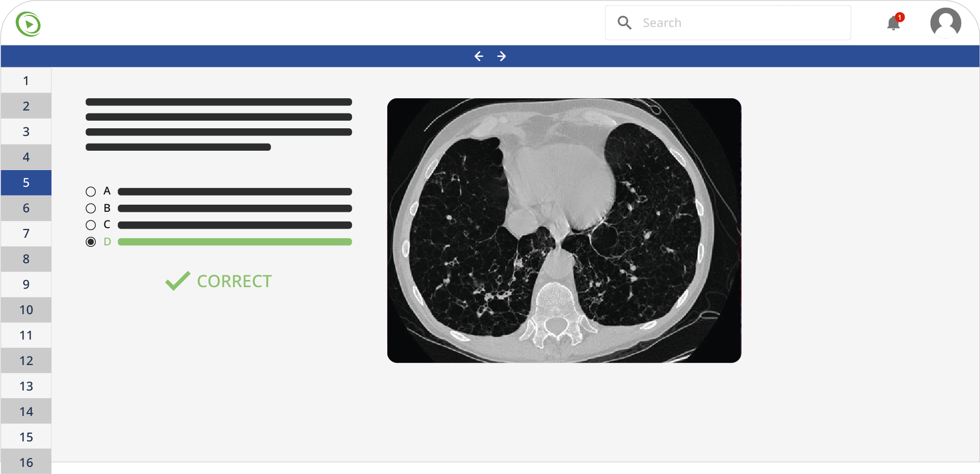The width and height of the screenshot is (980, 474).
Task: Click the selected answer D radio button
Action: click(91, 242)
